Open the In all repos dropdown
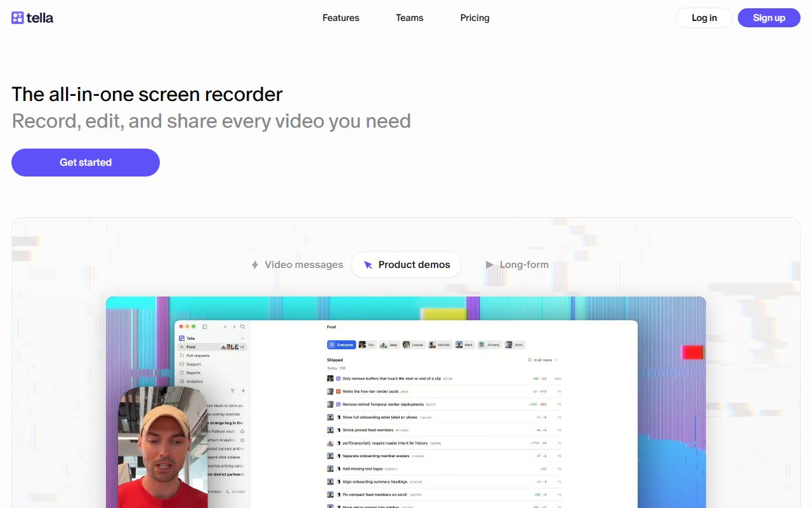The height and width of the screenshot is (508, 812). pos(543,360)
